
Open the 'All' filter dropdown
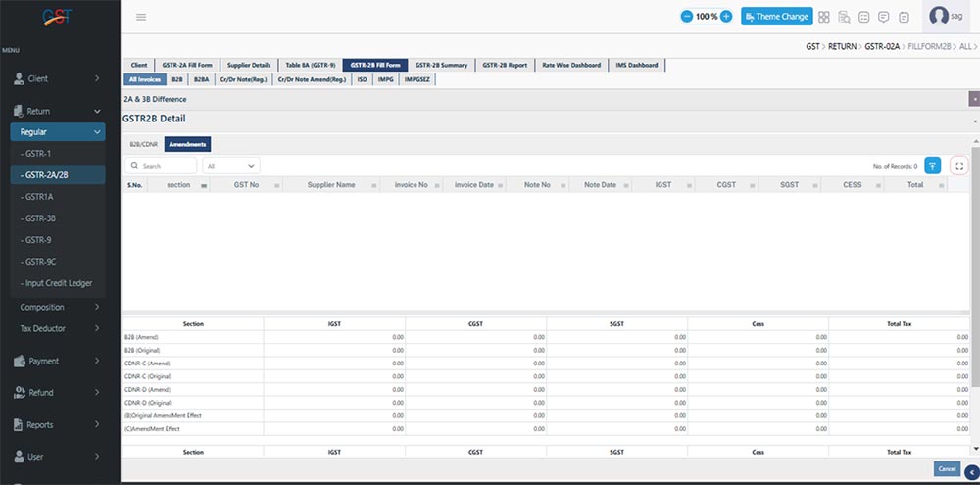point(231,167)
